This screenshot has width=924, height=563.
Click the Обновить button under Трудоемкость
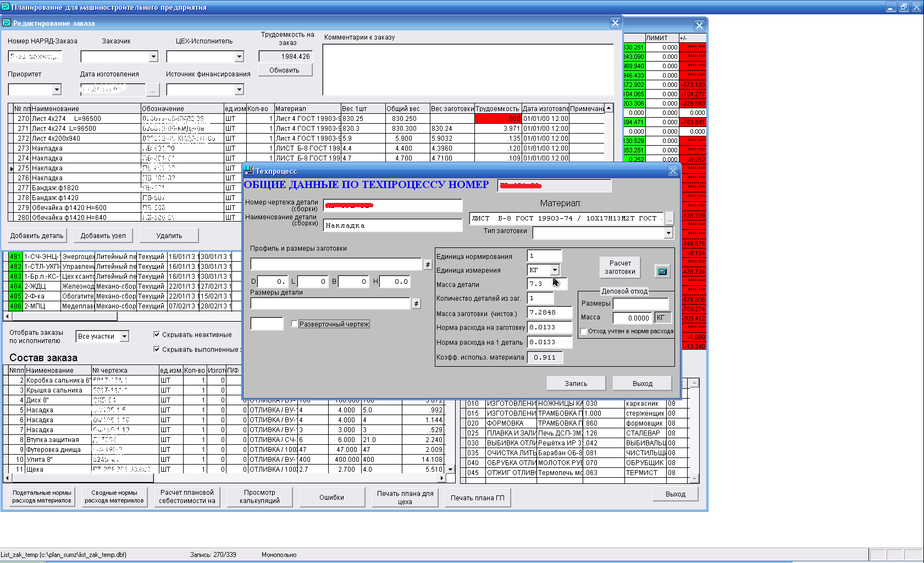point(285,70)
